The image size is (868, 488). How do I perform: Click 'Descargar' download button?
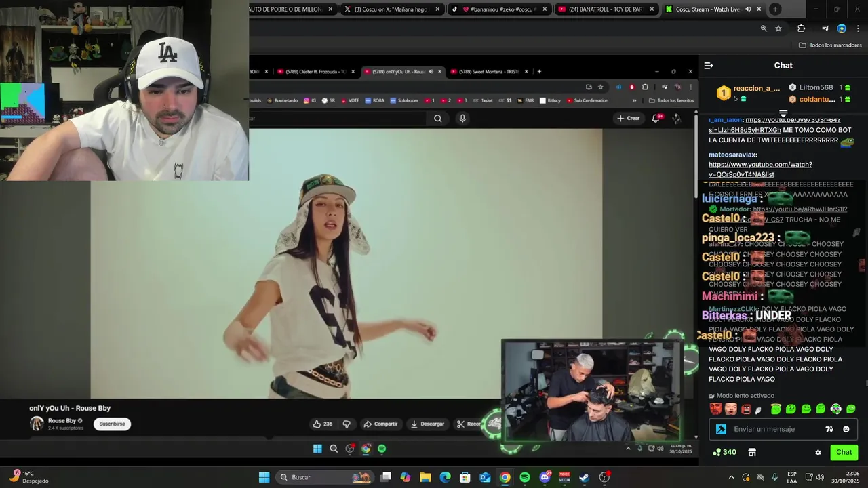(x=428, y=424)
